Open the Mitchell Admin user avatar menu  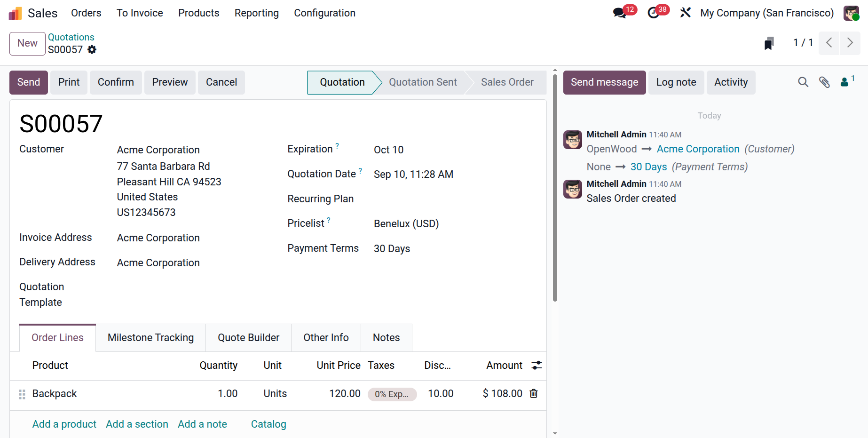pos(851,13)
